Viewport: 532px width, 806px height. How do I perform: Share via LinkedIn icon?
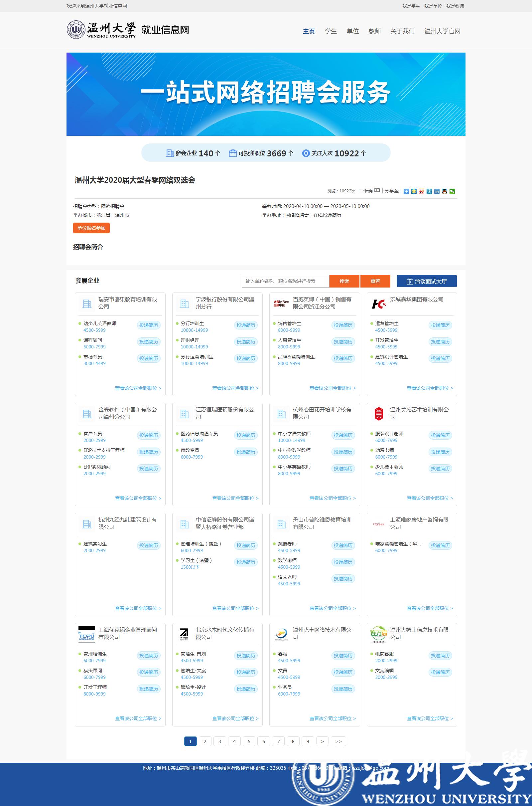(x=437, y=191)
